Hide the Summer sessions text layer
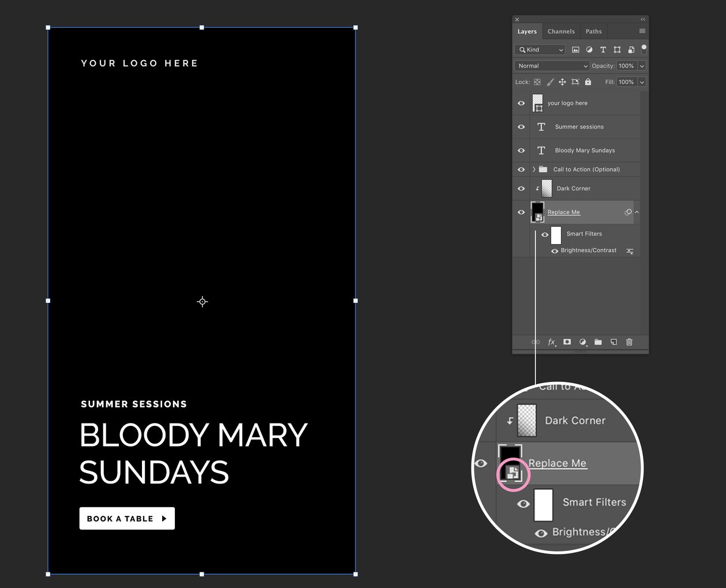This screenshot has height=588, width=726. point(521,127)
